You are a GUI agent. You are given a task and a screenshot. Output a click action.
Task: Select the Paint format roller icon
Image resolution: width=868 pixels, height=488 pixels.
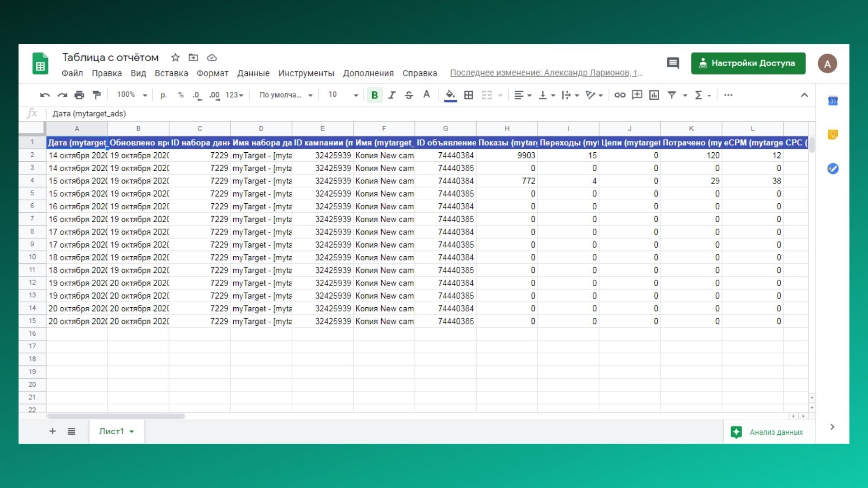(96, 95)
